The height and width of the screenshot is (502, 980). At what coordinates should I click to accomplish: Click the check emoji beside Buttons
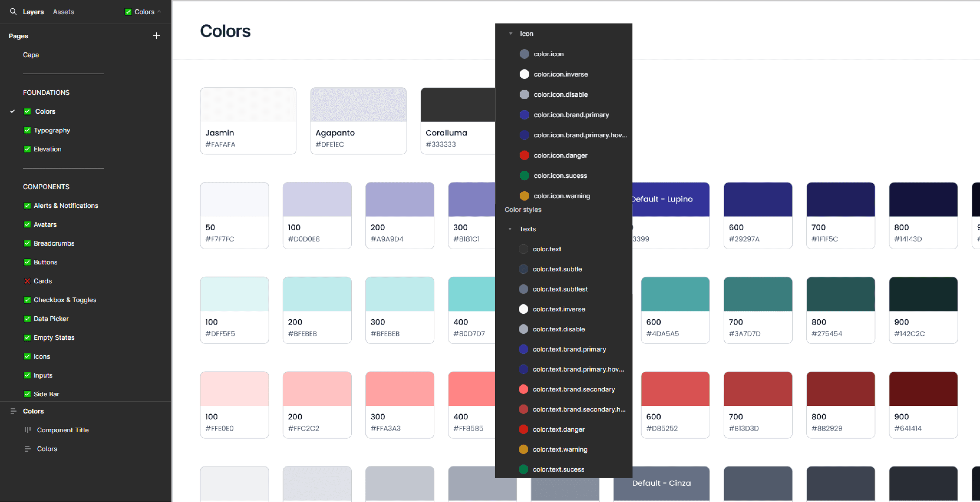pos(27,262)
